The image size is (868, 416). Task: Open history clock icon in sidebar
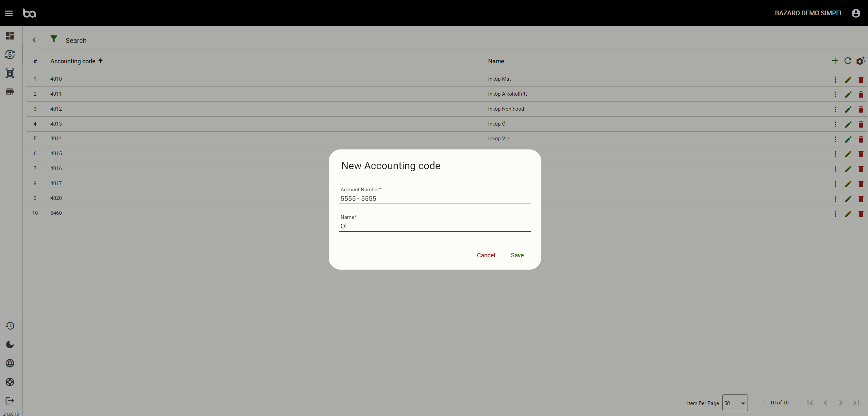click(x=10, y=326)
